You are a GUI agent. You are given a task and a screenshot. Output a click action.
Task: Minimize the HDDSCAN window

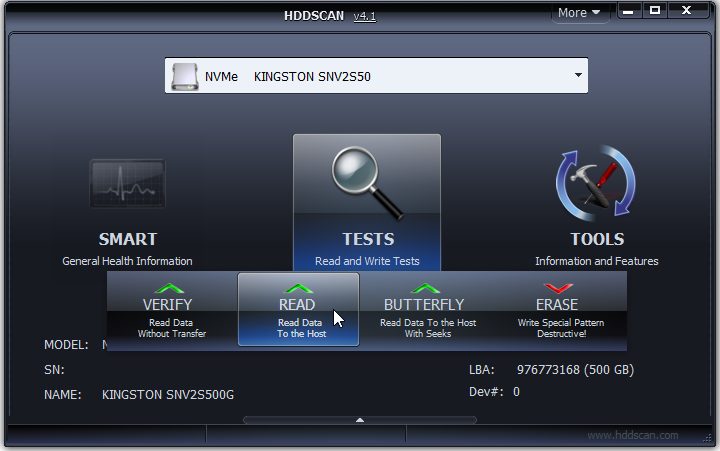tap(629, 11)
